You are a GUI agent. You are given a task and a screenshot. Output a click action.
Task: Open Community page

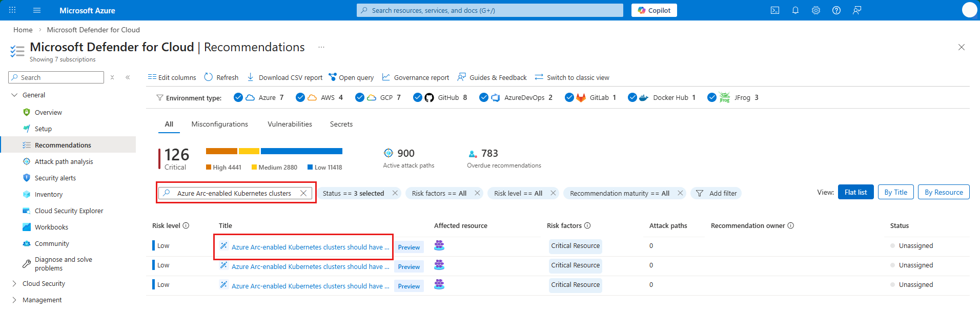52,243
